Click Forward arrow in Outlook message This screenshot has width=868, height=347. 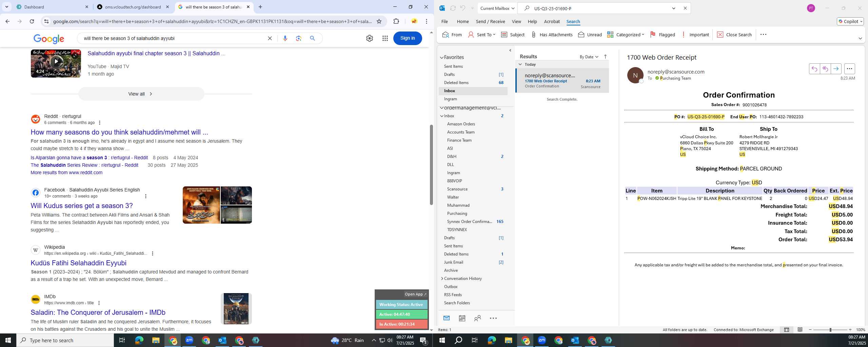click(x=836, y=69)
